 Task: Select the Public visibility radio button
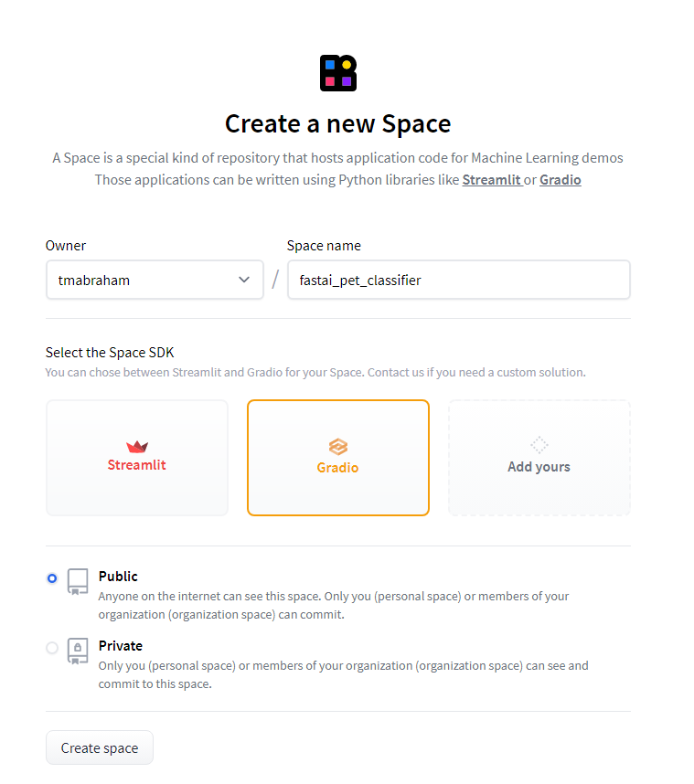pos(52,578)
